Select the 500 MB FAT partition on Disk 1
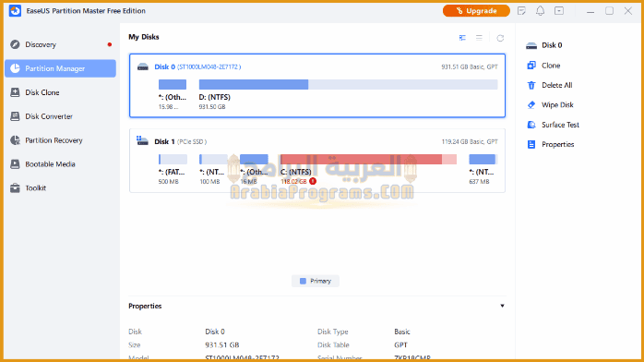 173,159
